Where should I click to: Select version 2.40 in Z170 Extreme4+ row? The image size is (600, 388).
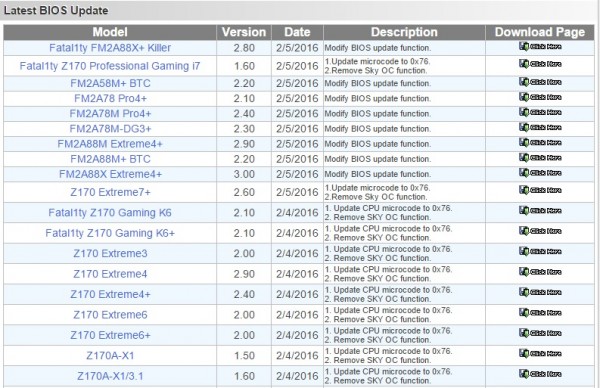(244, 294)
